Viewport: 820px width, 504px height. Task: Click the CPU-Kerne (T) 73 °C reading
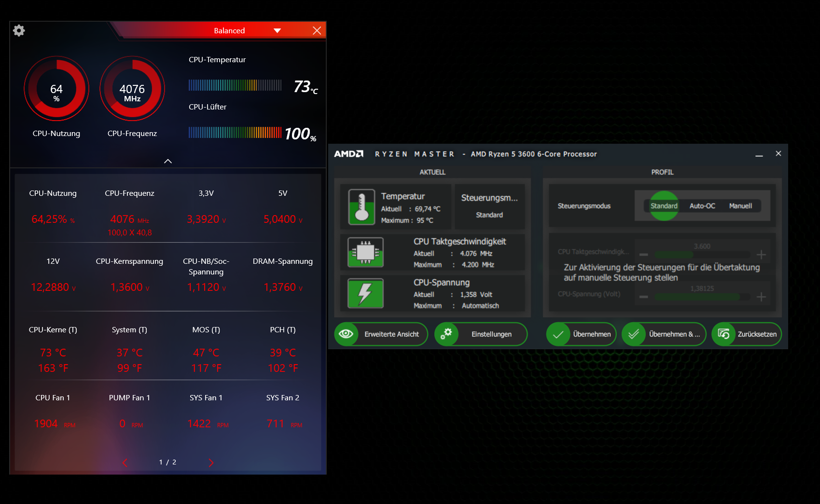tap(53, 353)
